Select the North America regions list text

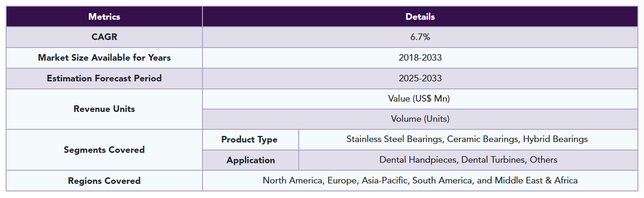point(420,181)
